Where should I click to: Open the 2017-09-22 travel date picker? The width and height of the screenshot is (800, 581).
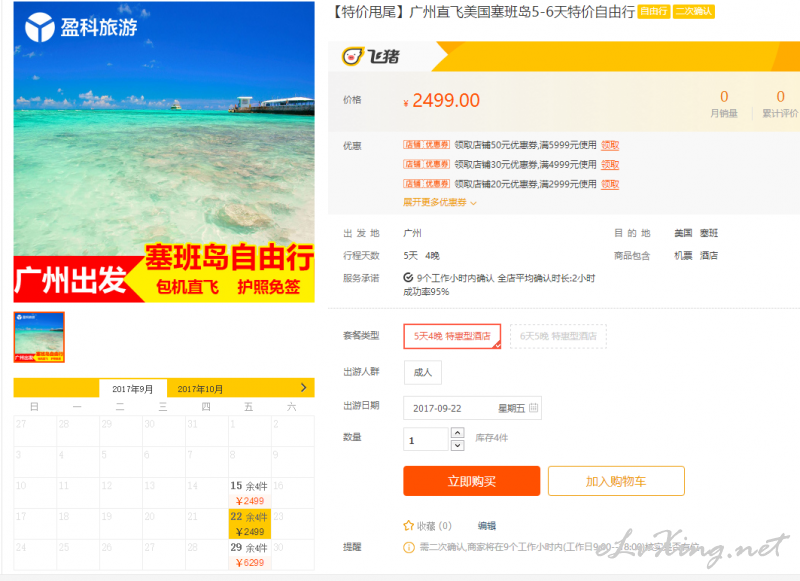click(x=472, y=408)
